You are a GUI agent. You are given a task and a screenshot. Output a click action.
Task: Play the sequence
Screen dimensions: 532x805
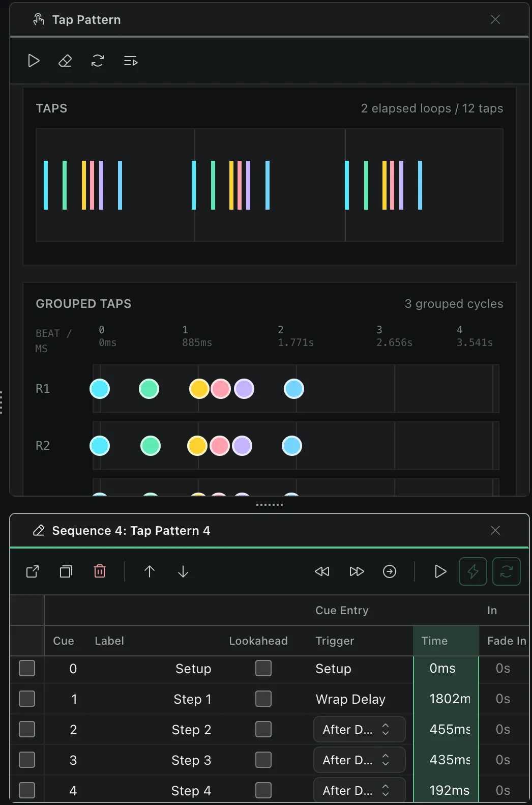coord(440,571)
